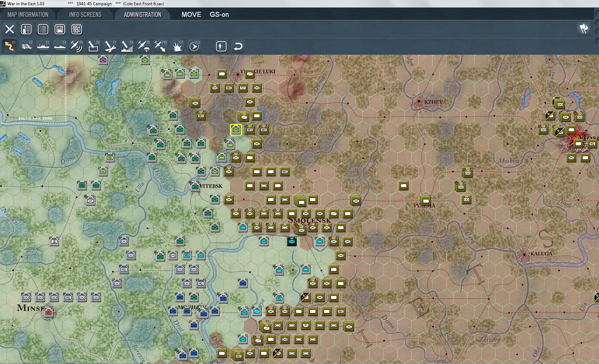Select the HQ counter near Disna river
Viewport: 599px width, 364px height.
pos(110,158)
